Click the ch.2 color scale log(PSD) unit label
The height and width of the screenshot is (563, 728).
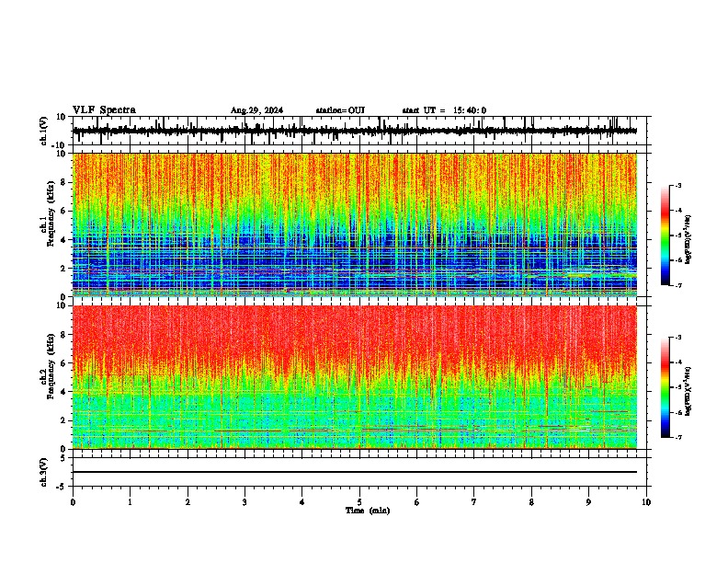pyautogui.click(x=688, y=391)
